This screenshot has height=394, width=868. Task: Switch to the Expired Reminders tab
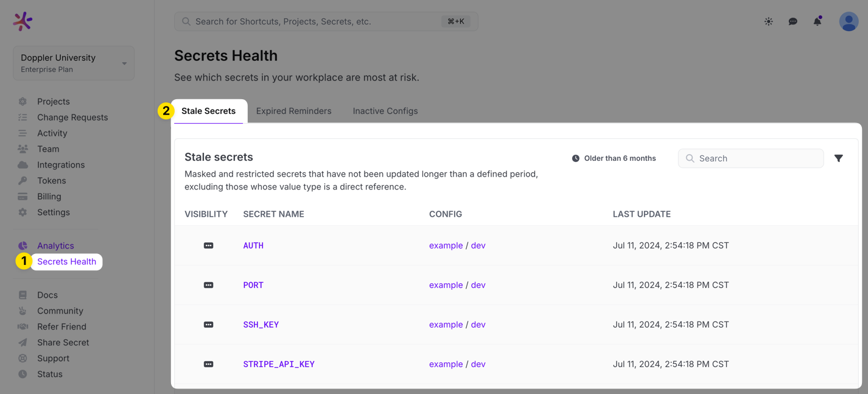coord(294,111)
